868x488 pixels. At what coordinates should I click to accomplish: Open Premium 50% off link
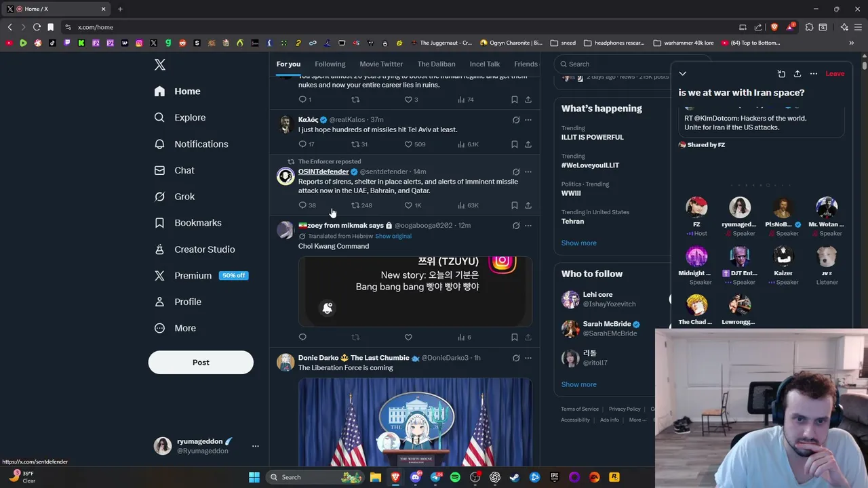[x=201, y=275]
